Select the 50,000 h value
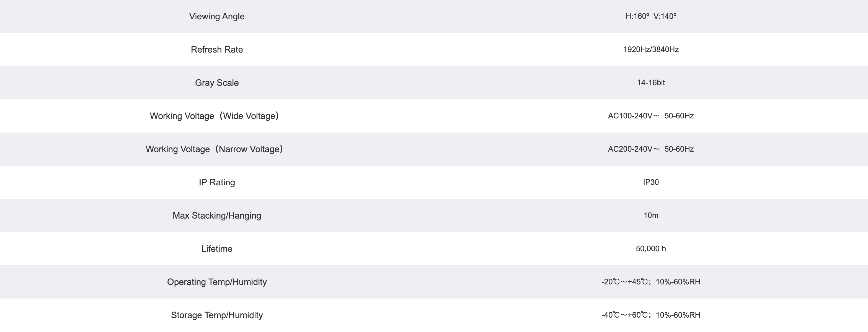 pos(651,248)
